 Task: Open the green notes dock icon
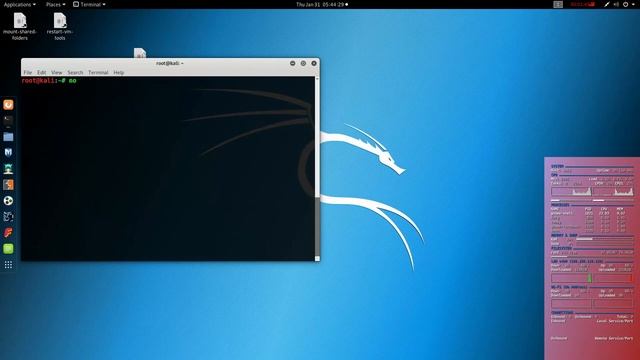[8, 249]
